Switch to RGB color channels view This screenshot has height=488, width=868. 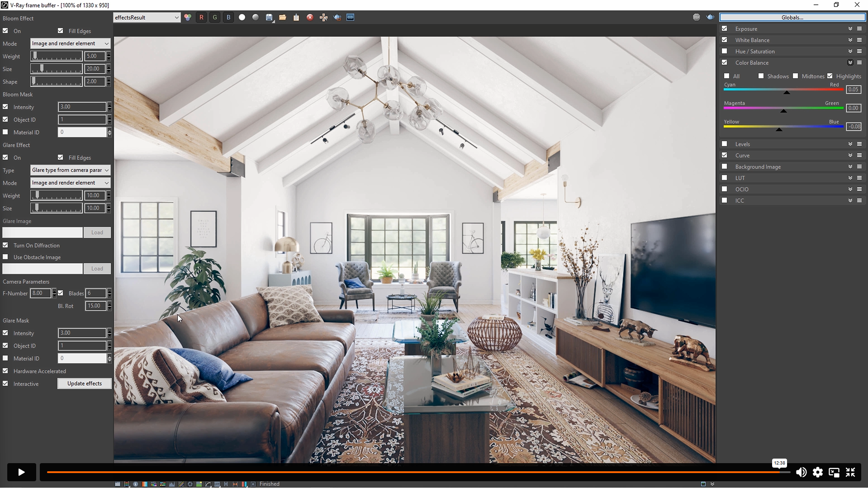(188, 17)
